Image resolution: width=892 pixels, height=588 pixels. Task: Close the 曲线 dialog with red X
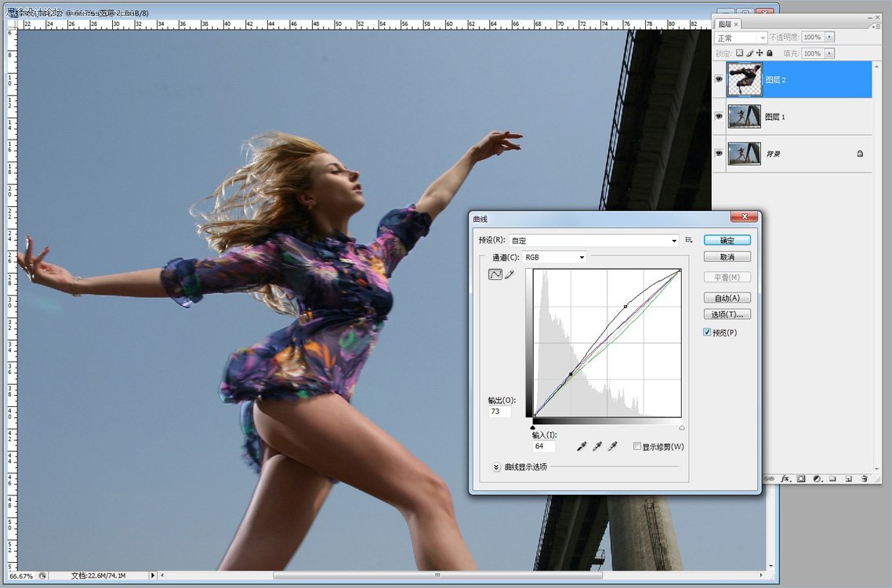click(744, 216)
